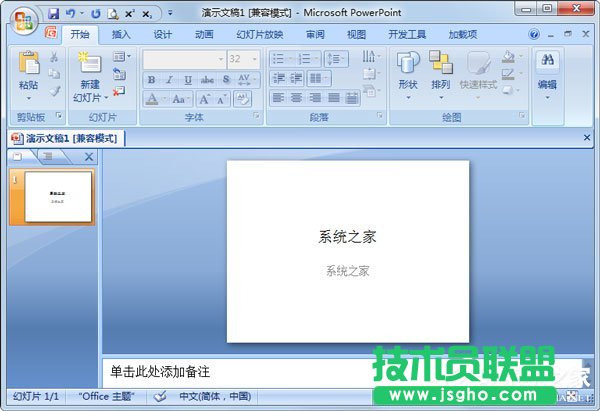Click the "Office 主题" theme in status bar
The image size is (600, 411).
pos(111,397)
